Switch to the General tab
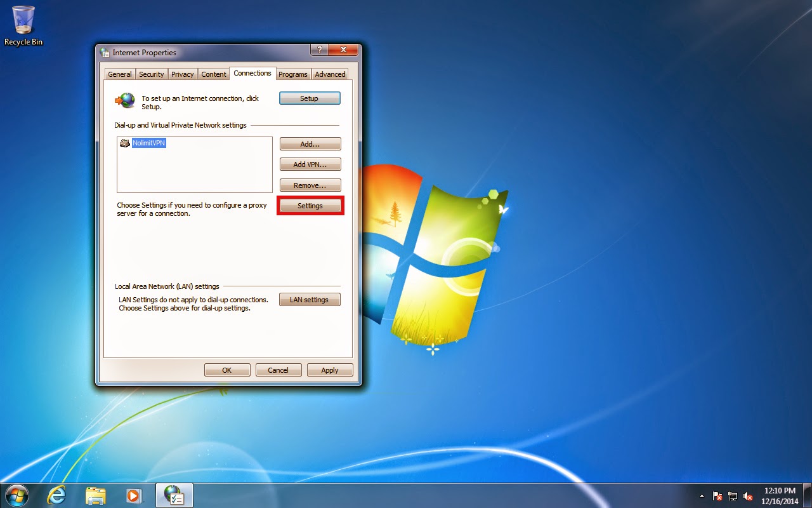 (120, 74)
